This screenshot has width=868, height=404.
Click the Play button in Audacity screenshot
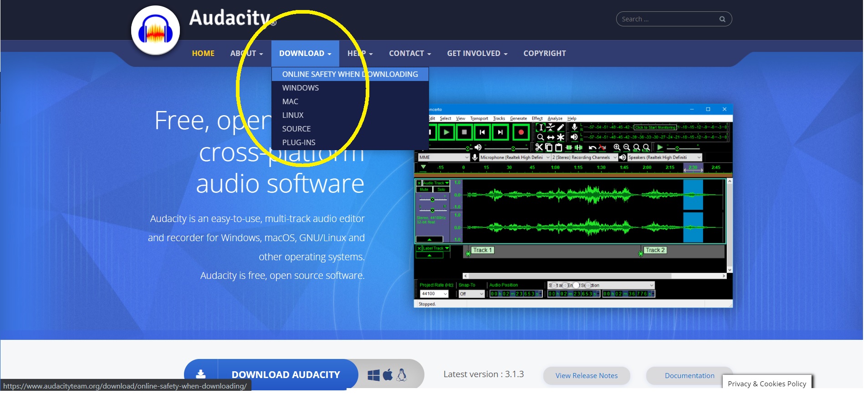(446, 132)
